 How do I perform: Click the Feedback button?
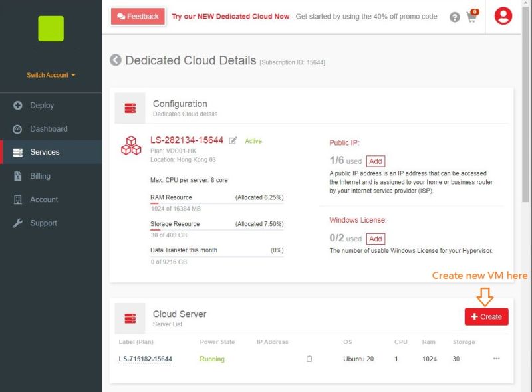point(138,16)
